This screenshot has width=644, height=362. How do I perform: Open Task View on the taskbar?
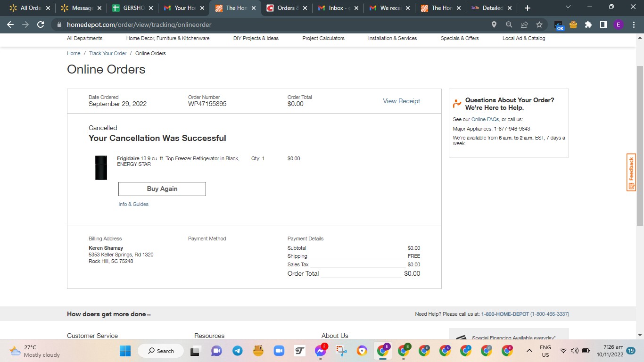pos(195,351)
